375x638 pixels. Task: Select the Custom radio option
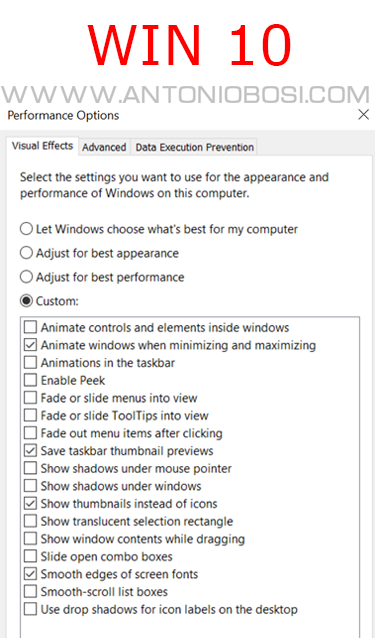click(26, 301)
